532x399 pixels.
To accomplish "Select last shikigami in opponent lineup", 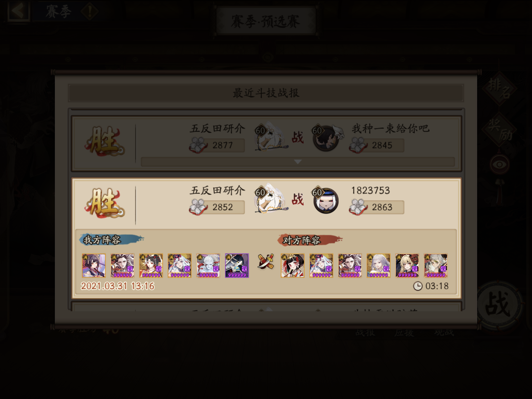I will pos(436,265).
